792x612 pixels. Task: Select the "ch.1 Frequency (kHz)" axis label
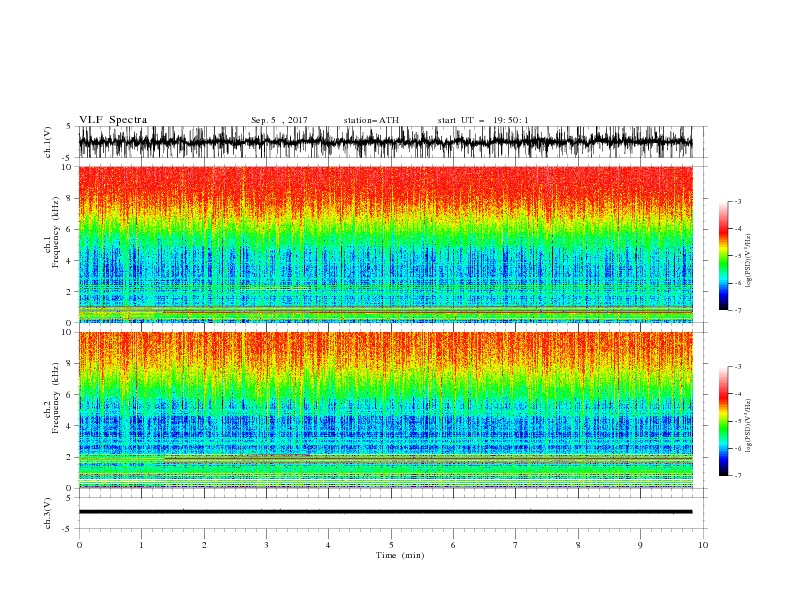pos(51,232)
